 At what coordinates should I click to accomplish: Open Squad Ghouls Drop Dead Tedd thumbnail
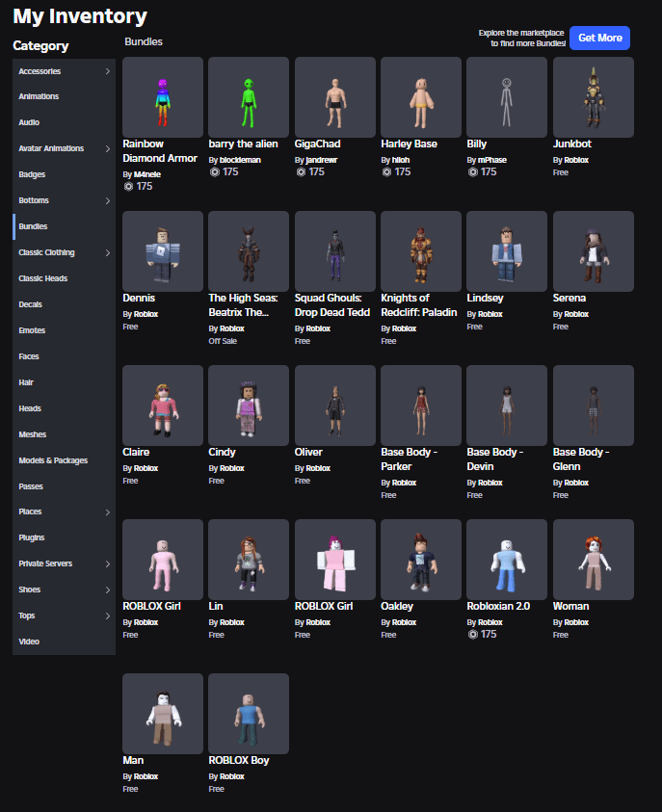coord(335,251)
